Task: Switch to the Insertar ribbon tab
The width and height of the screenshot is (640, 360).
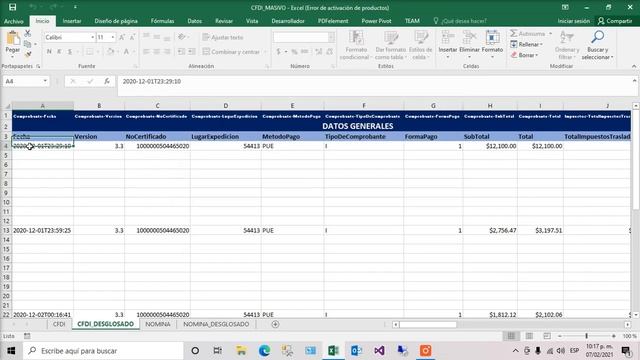Action: (72, 21)
